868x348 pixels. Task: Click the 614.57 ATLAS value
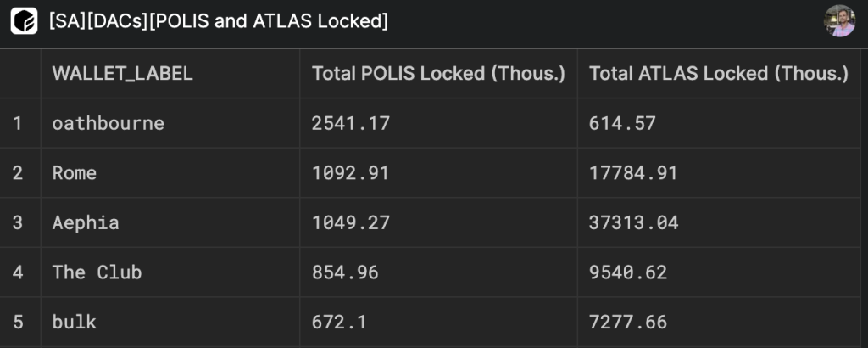pyautogui.click(x=622, y=124)
